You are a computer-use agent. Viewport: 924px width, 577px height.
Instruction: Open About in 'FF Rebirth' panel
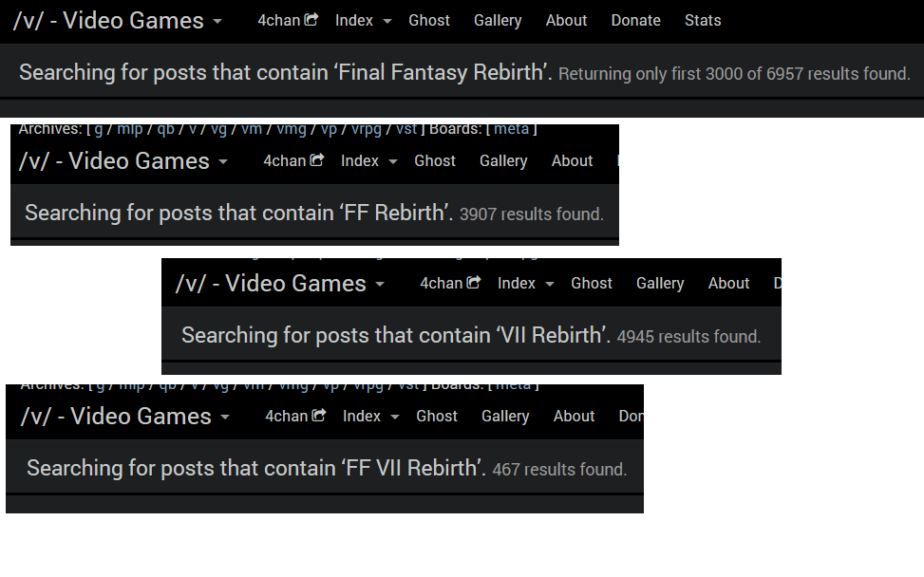point(572,160)
